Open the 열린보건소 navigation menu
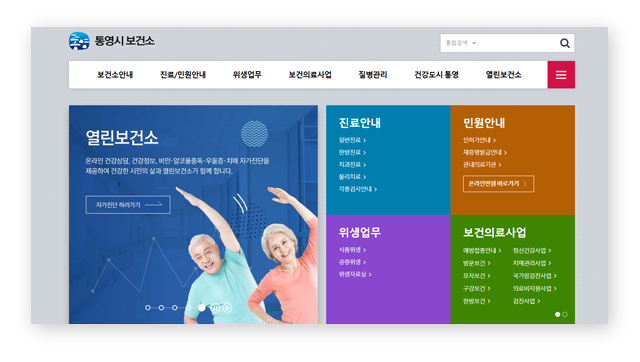 tap(503, 75)
